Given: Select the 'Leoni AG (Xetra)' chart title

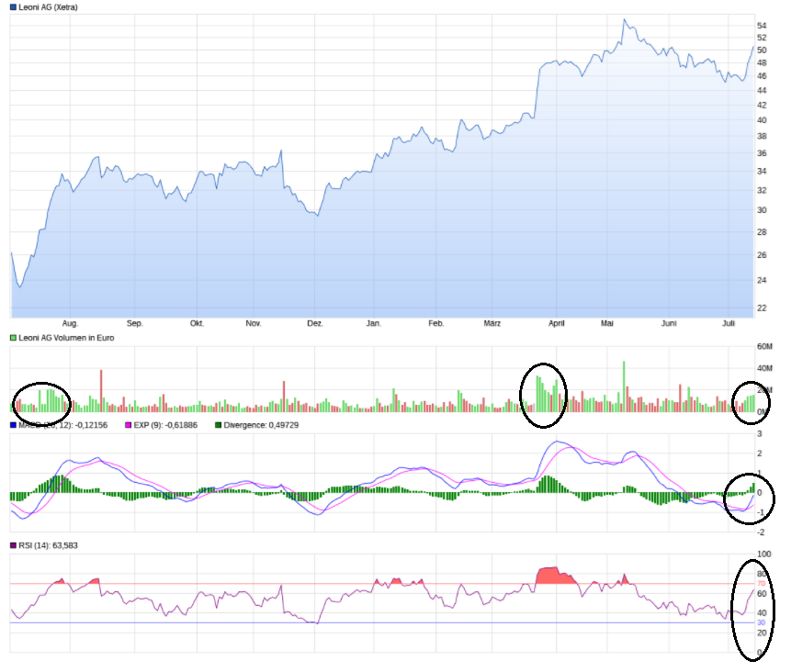Looking at the screenshot, I should 48,7.
